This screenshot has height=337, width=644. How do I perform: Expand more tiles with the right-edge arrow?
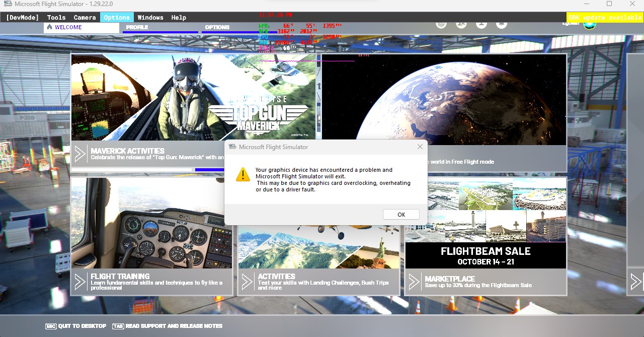[635, 282]
